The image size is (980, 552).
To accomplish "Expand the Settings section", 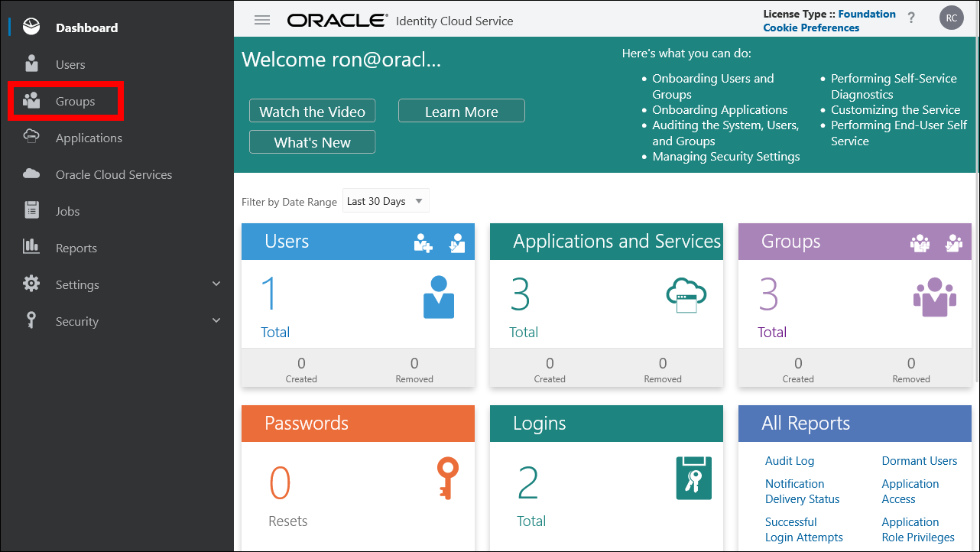I will pos(77,284).
